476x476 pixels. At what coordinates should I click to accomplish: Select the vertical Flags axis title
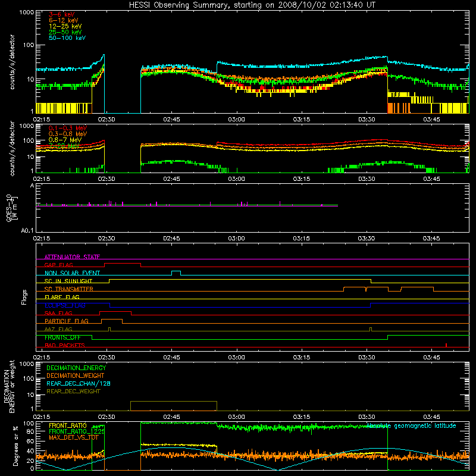point(24,297)
